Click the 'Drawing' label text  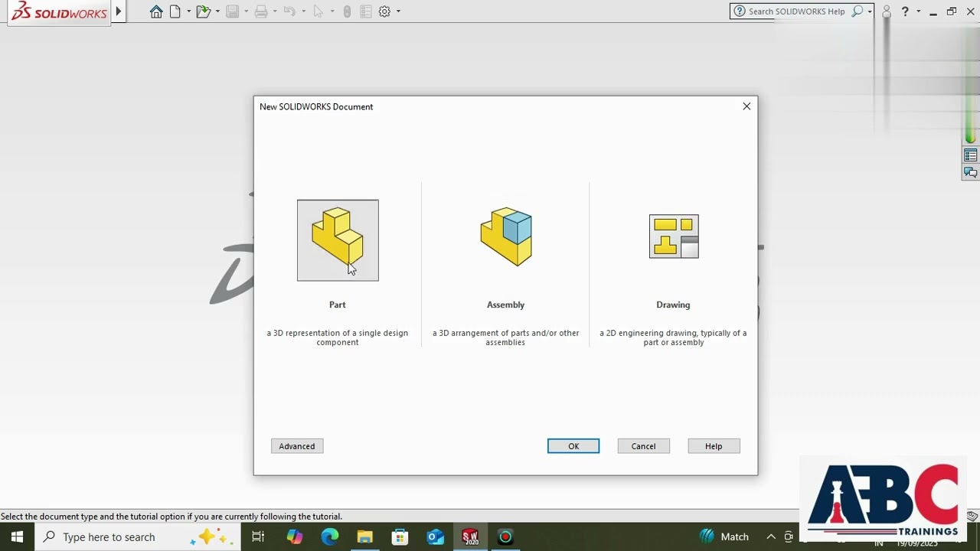click(674, 305)
